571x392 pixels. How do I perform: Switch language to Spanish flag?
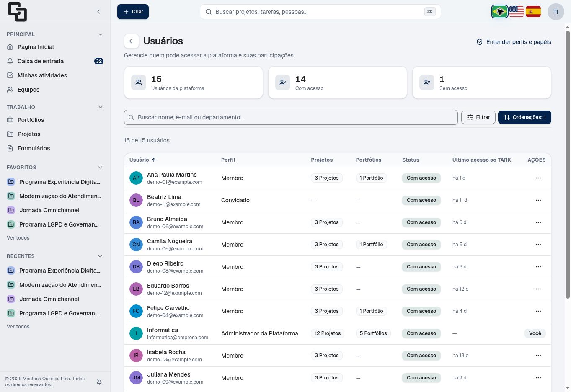point(533,12)
